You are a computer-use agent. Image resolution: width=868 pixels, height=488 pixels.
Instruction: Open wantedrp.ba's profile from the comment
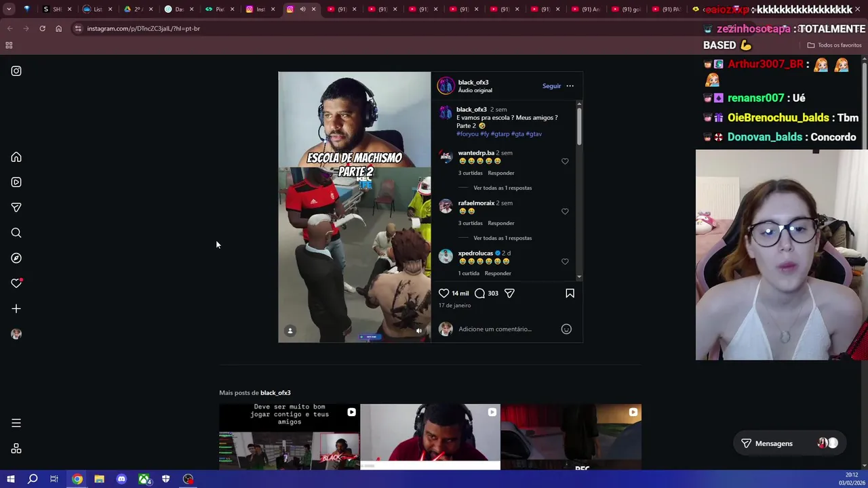pyautogui.click(x=476, y=153)
